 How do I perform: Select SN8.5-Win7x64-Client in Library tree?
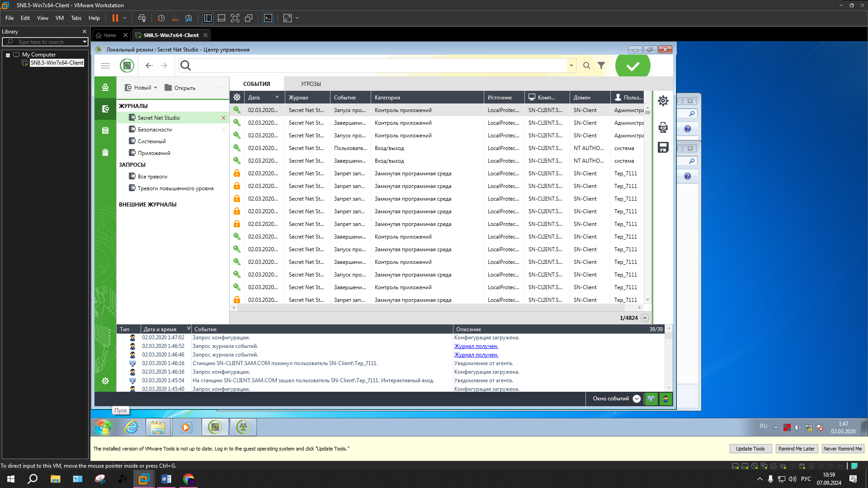pos(57,63)
